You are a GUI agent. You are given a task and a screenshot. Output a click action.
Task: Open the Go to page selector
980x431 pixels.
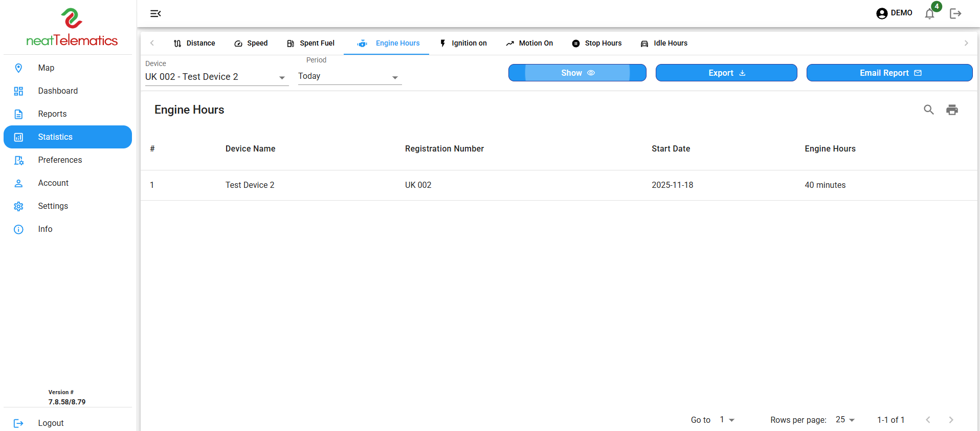[x=727, y=420]
